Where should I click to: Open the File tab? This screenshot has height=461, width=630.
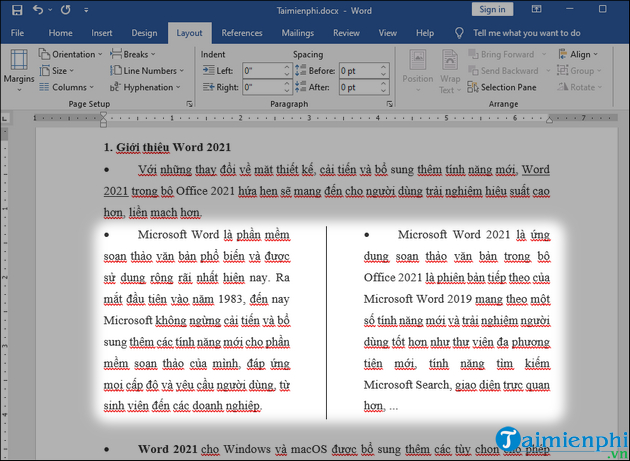click(x=17, y=33)
